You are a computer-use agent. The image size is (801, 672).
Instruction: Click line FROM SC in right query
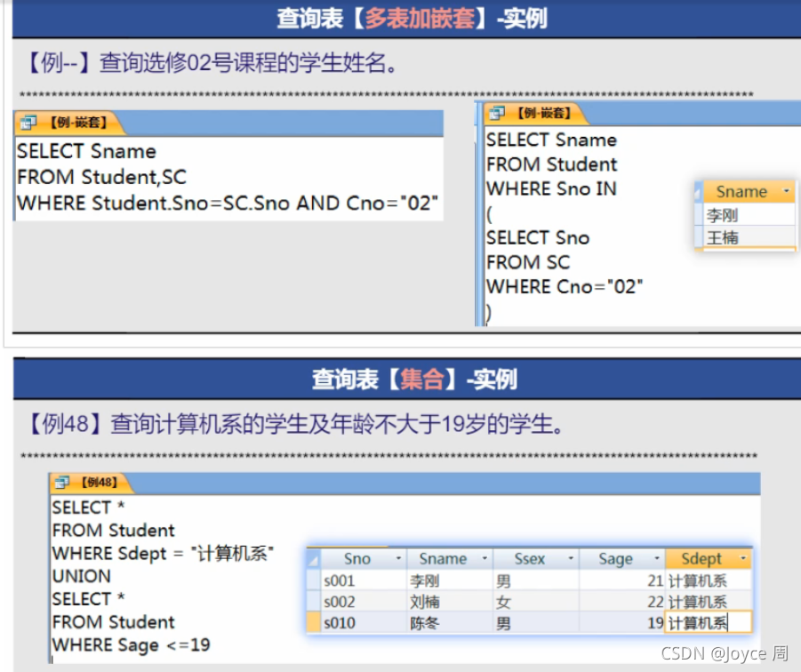point(528,262)
